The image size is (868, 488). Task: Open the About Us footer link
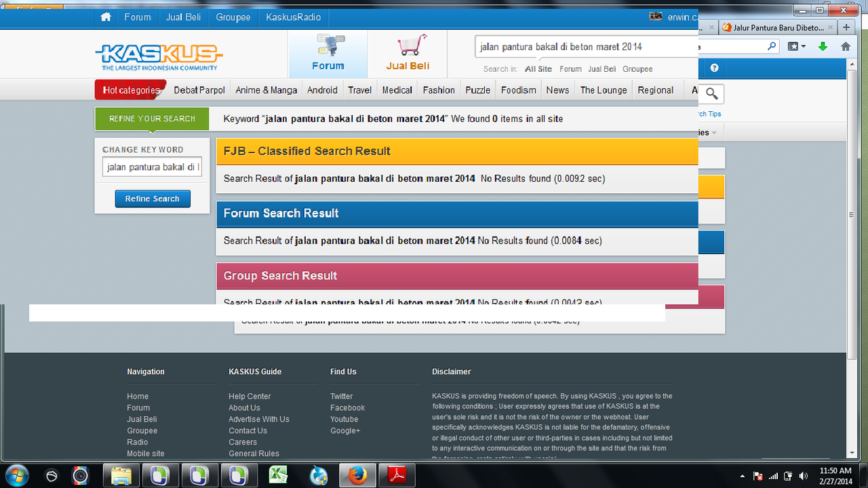coord(244,408)
